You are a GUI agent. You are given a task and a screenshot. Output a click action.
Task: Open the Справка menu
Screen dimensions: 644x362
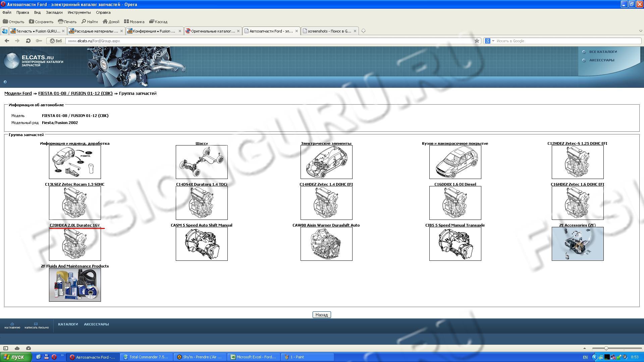pos(103,12)
